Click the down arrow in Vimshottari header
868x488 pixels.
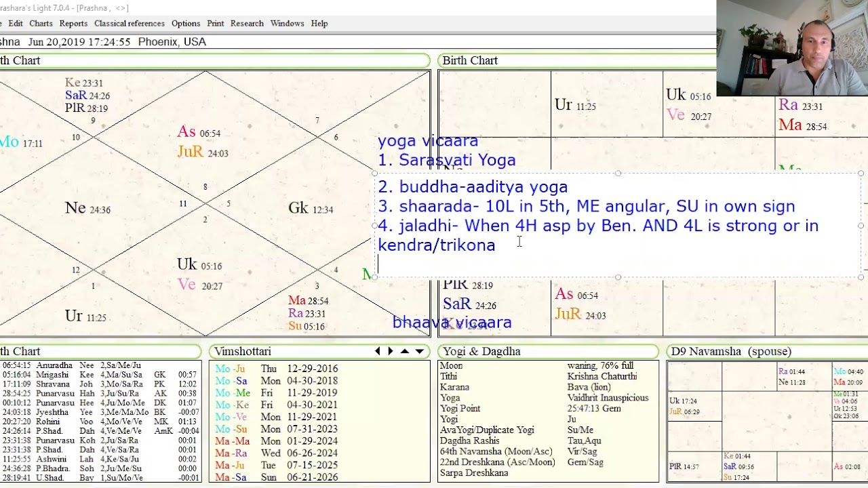click(x=419, y=351)
